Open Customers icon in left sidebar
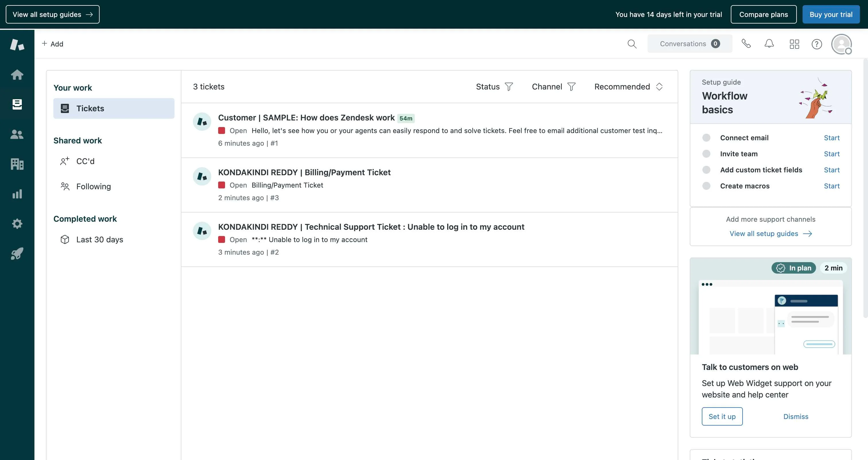Viewport: 868px width, 460px height. (17, 135)
